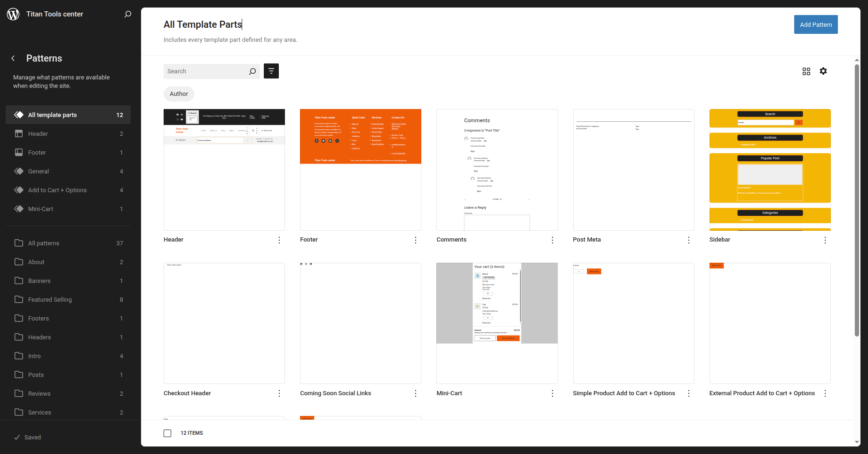Go back using the Patterns chevron
The height and width of the screenshot is (454, 868).
pos(13,58)
